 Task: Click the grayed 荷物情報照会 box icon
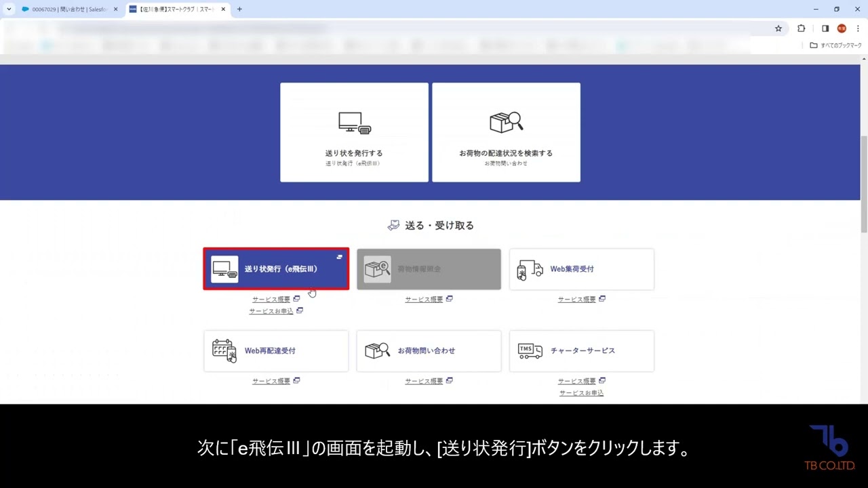[377, 269]
